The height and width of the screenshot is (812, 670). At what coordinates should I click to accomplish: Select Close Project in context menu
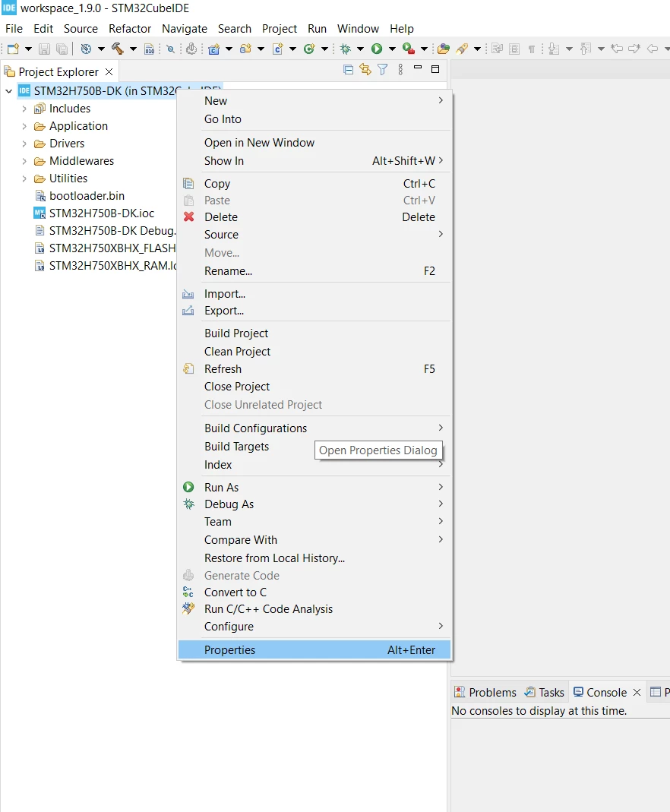314,387
